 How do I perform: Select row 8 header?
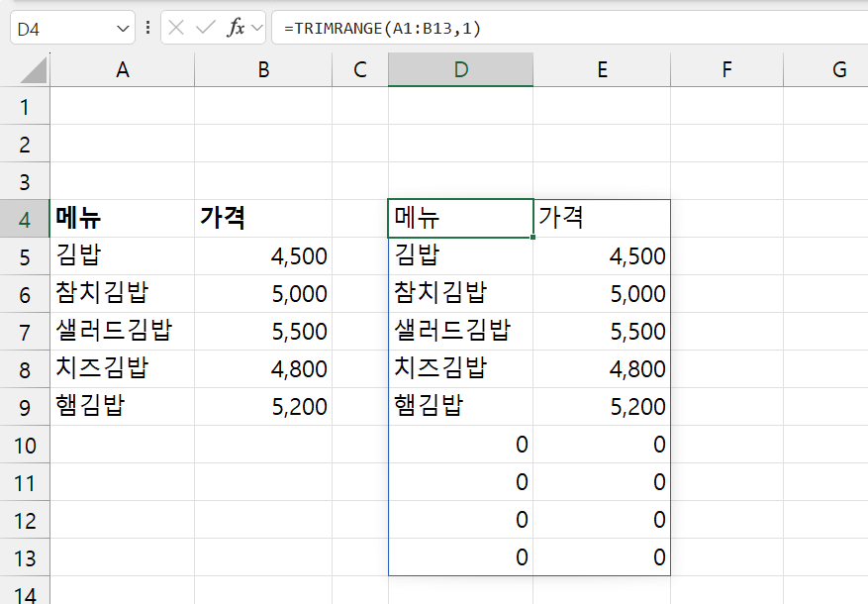(25, 369)
